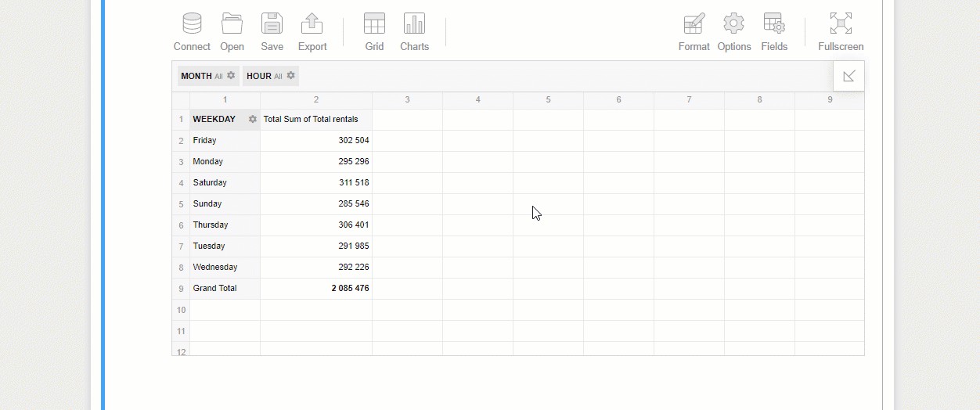Select the Saturday row label

[225, 183]
